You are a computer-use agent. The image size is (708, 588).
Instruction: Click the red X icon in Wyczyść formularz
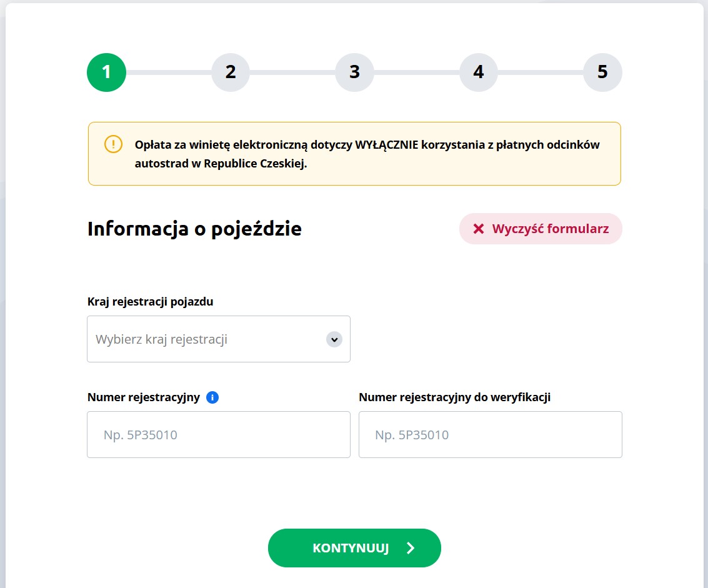(479, 229)
